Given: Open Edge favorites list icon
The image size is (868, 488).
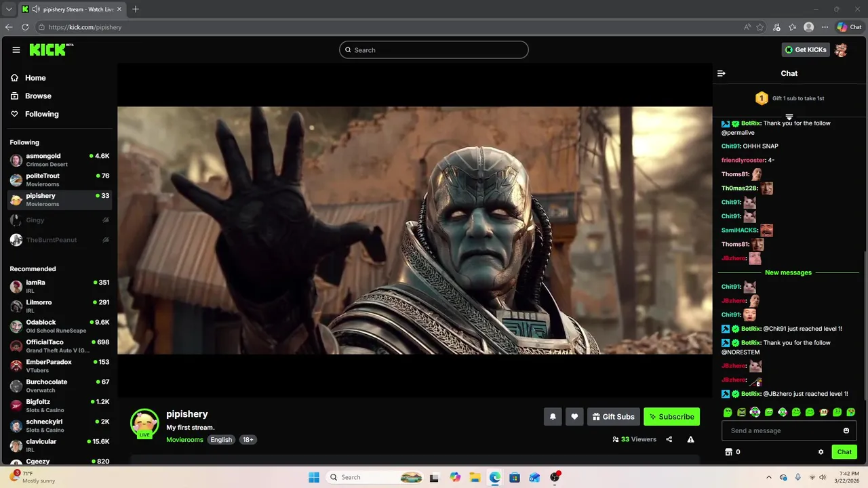Looking at the screenshot, I should tap(792, 27).
